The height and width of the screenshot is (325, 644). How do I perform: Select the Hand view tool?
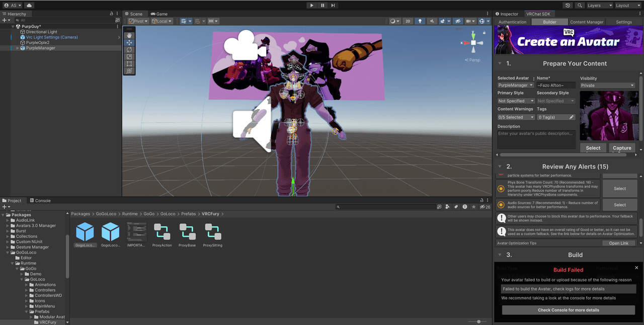[129, 36]
